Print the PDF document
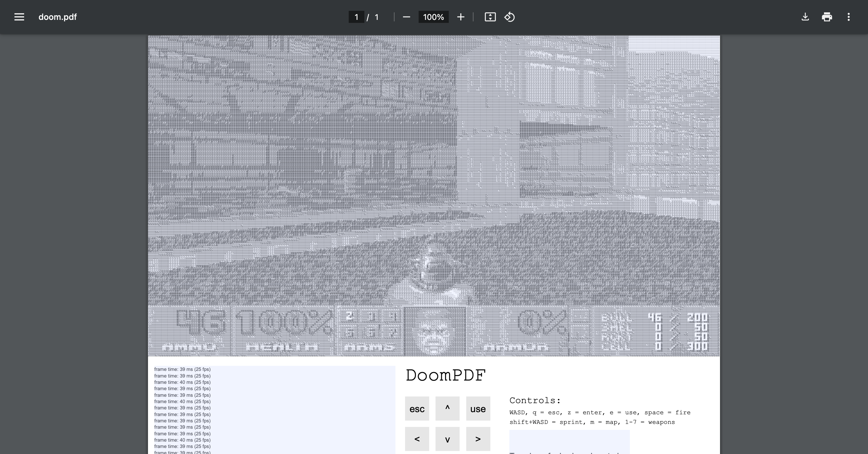Image resolution: width=868 pixels, height=454 pixels. click(x=827, y=17)
